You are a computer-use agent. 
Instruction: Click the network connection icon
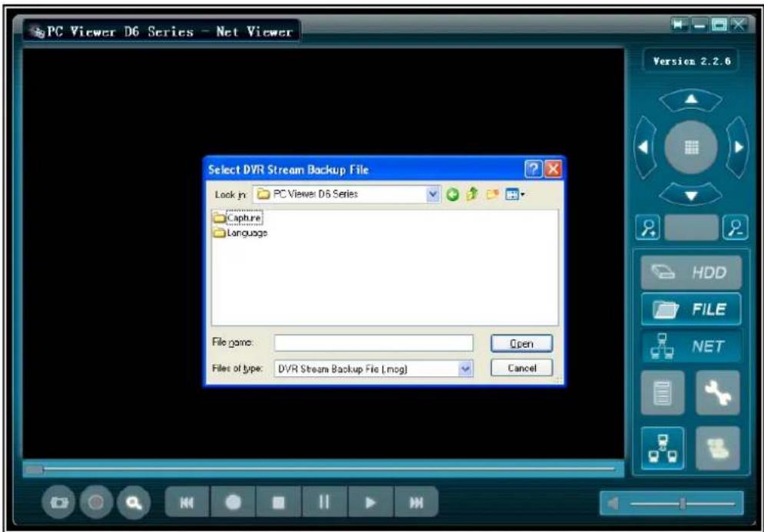[x=663, y=448]
